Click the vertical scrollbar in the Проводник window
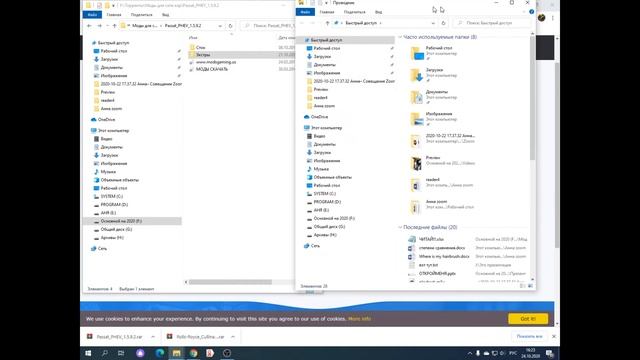The width and height of the screenshot is (640, 360). (x=532, y=98)
